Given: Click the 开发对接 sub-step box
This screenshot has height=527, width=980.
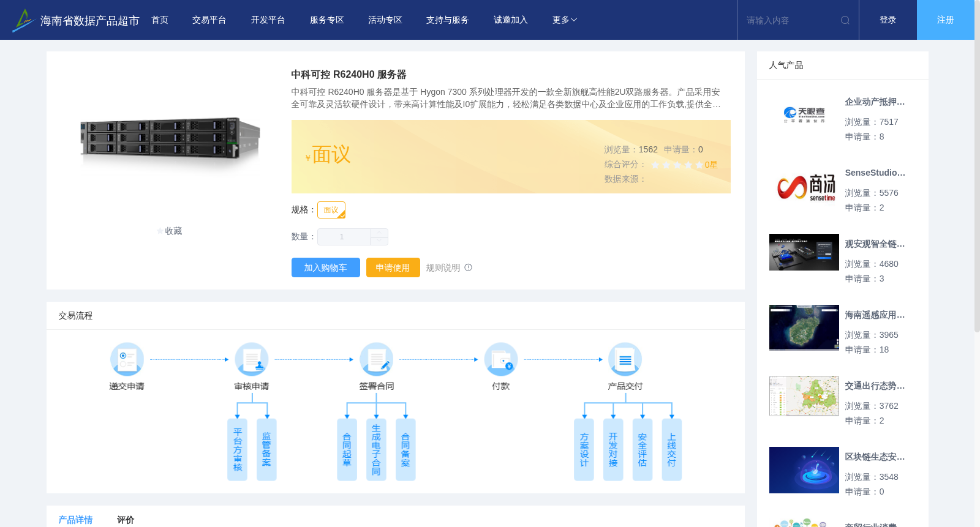Looking at the screenshot, I should (613, 450).
